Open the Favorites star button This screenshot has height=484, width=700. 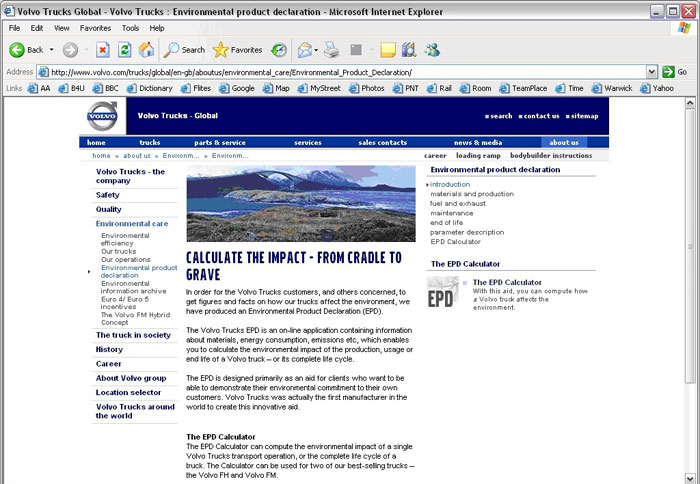click(x=238, y=50)
